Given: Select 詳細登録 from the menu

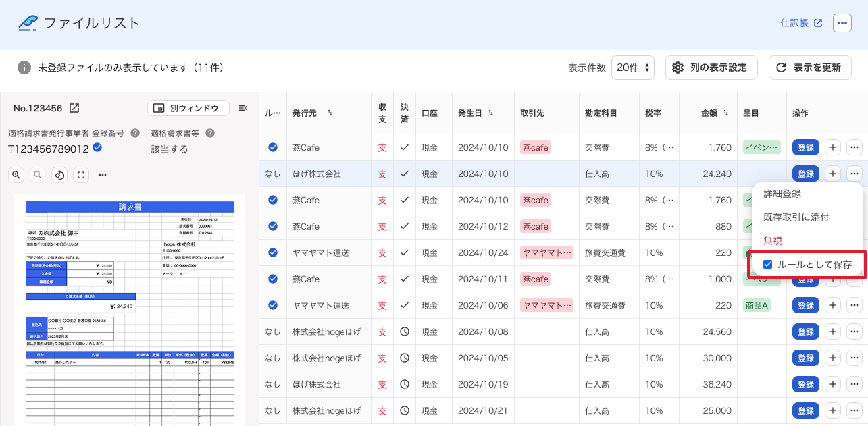Looking at the screenshot, I should pos(782,194).
